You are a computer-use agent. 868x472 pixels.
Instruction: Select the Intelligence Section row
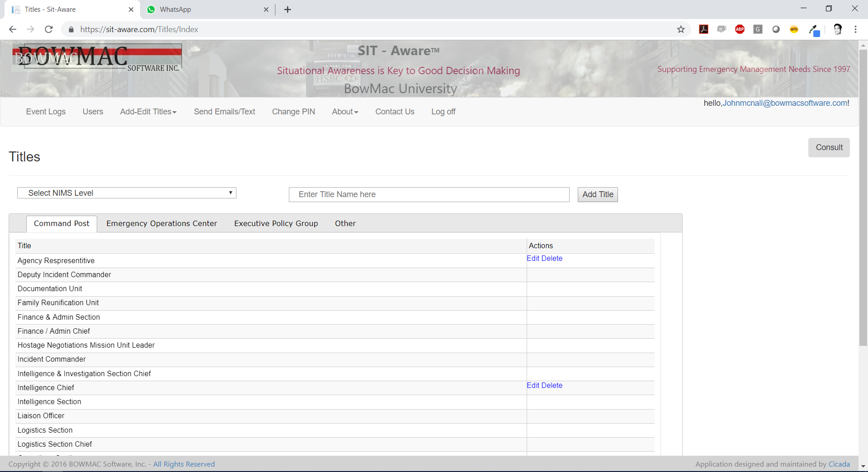335,402
